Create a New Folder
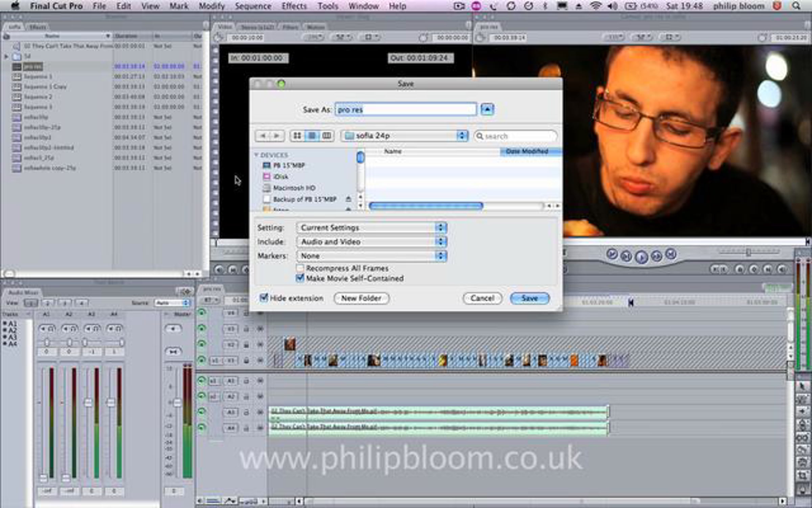812x508 pixels. [361, 298]
